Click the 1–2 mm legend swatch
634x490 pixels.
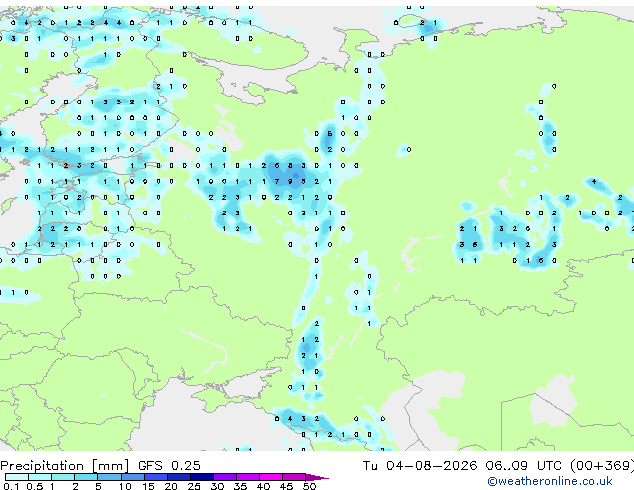click(63, 477)
